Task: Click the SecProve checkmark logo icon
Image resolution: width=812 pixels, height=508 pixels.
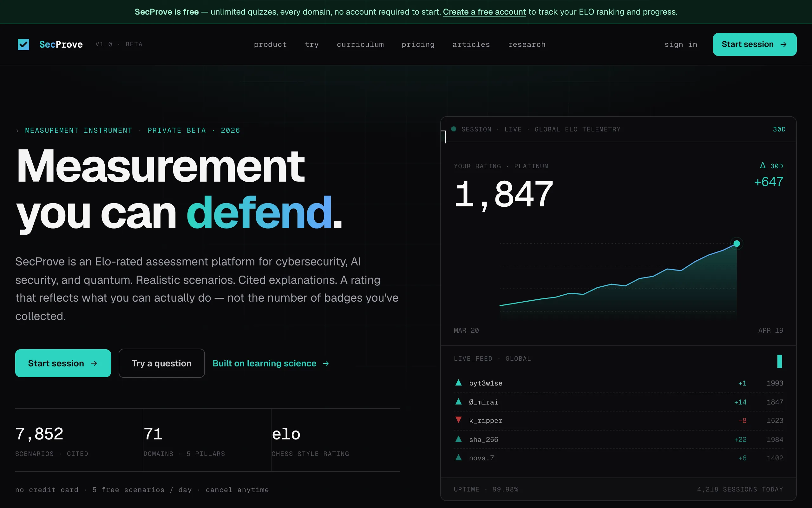Action: tap(23, 44)
